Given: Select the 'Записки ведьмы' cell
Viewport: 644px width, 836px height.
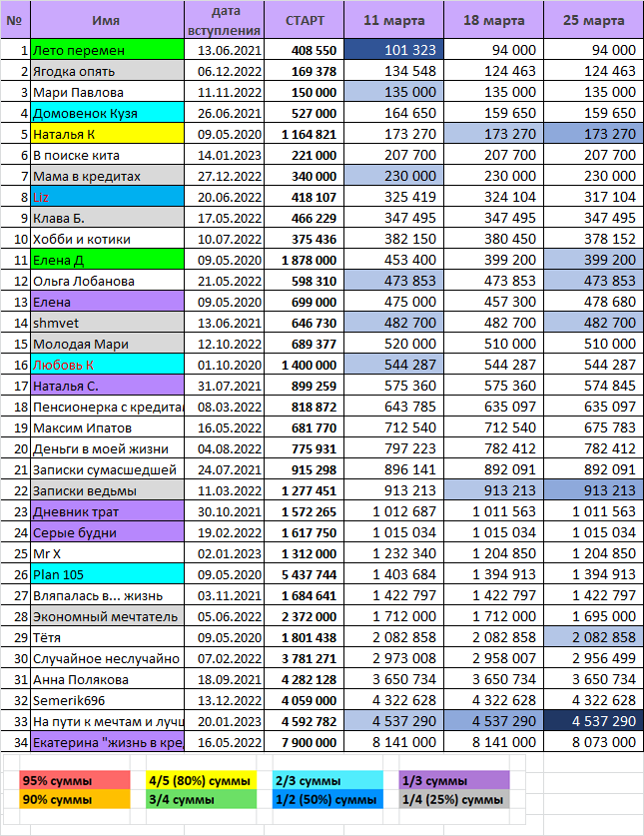Looking at the screenshot, I should pos(107,490).
